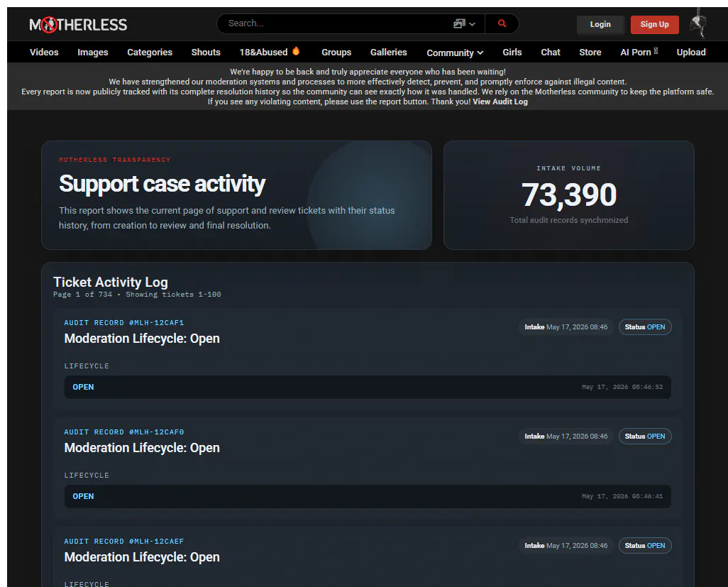The height and width of the screenshot is (587, 728).
Task: Open the search type dropdown icon
Action: pos(464,23)
